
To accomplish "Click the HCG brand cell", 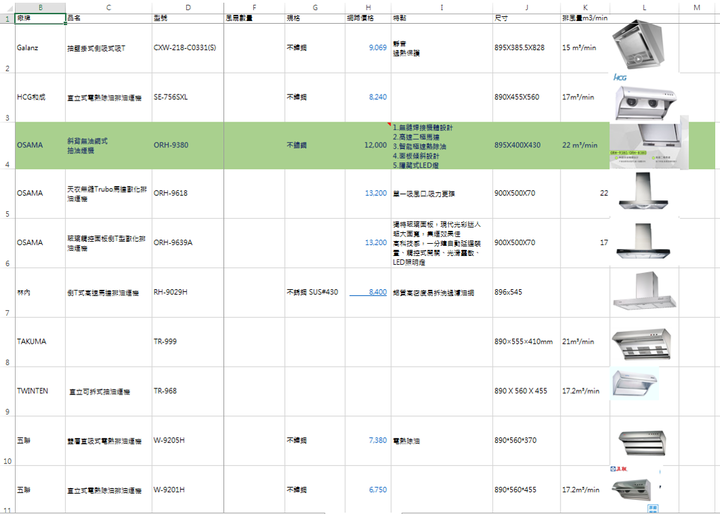I will pyautogui.click(x=40, y=97).
